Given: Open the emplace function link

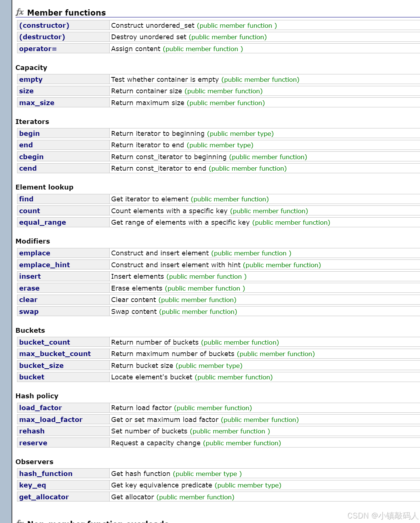Looking at the screenshot, I should [x=34, y=253].
